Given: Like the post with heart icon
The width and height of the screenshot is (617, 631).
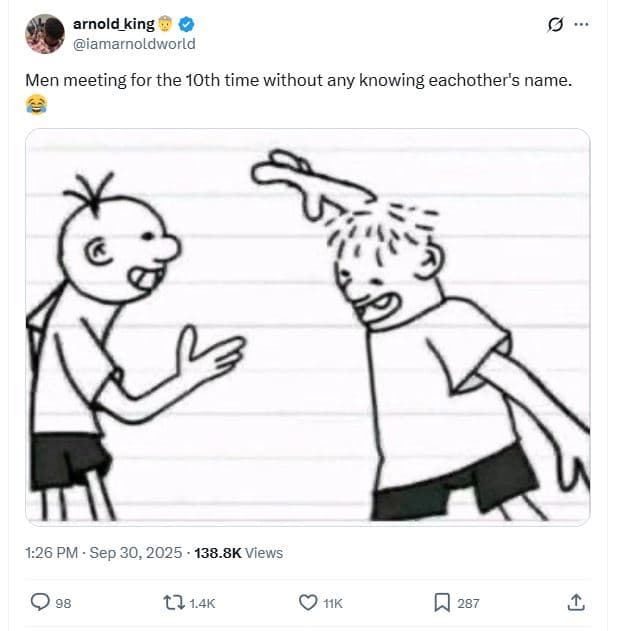Looking at the screenshot, I should pos(308,602).
